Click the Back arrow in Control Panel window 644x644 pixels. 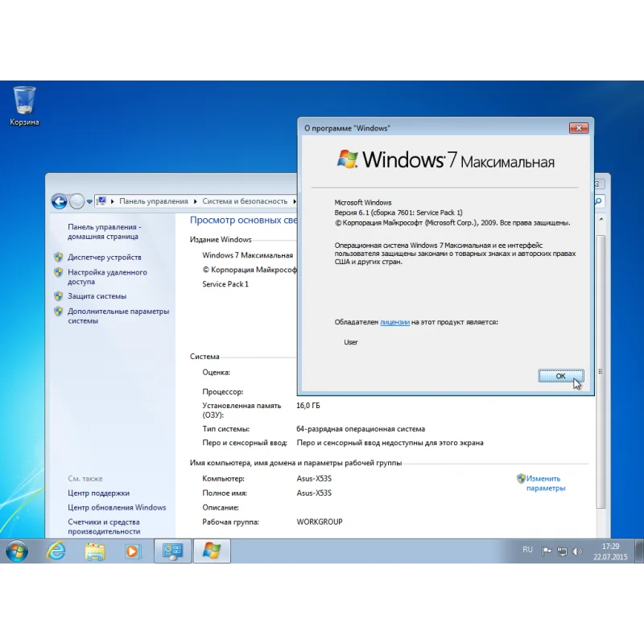[x=59, y=201]
